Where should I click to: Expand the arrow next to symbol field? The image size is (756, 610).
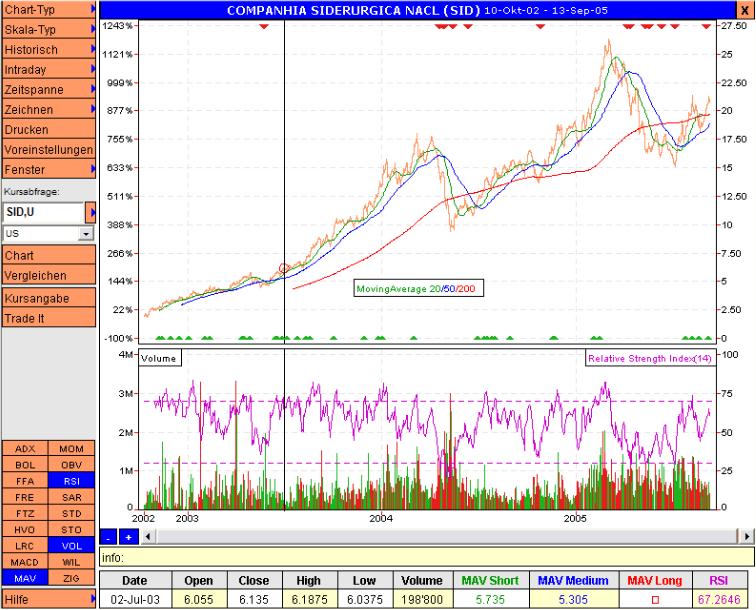[91, 212]
